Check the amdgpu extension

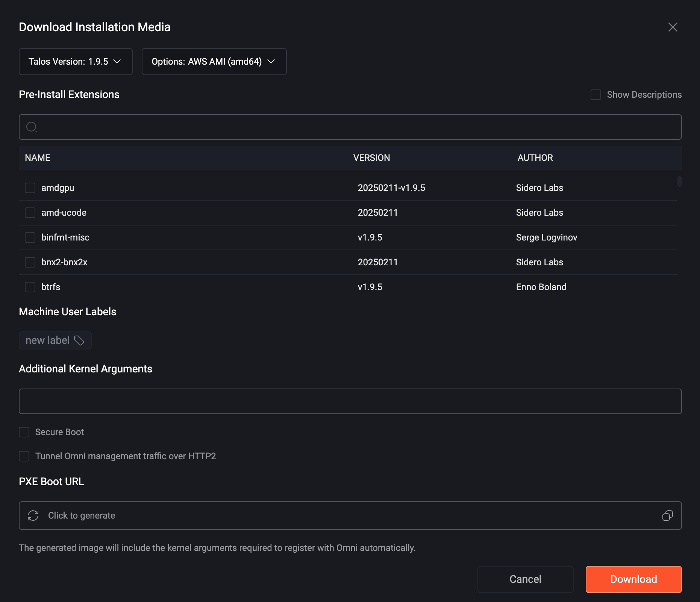[30, 188]
